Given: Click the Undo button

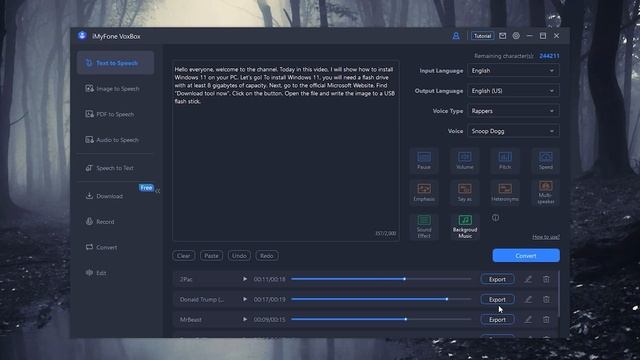Looking at the screenshot, I should [x=239, y=256].
